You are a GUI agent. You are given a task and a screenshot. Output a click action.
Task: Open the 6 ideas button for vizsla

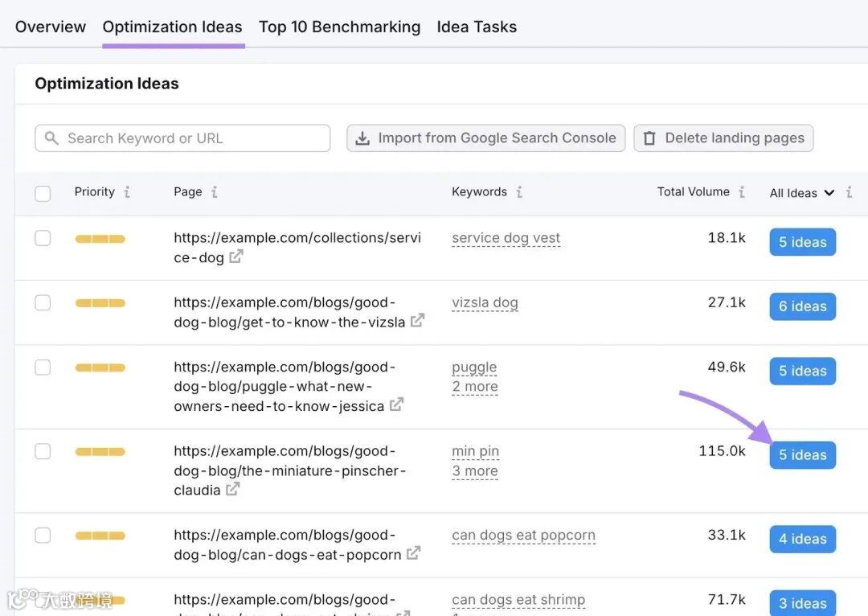pyautogui.click(x=802, y=306)
